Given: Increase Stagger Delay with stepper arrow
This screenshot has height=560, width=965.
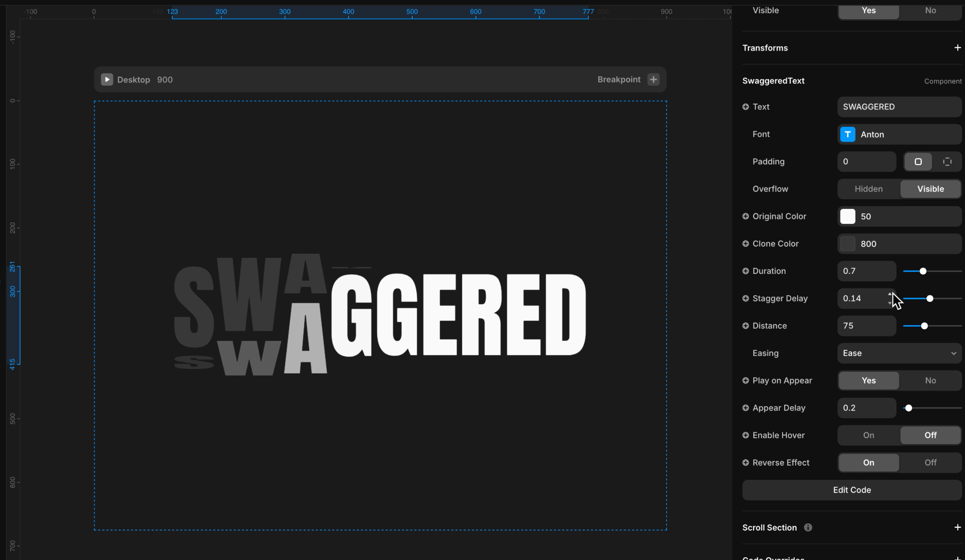Looking at the screenshot, I should click(890, 295).
